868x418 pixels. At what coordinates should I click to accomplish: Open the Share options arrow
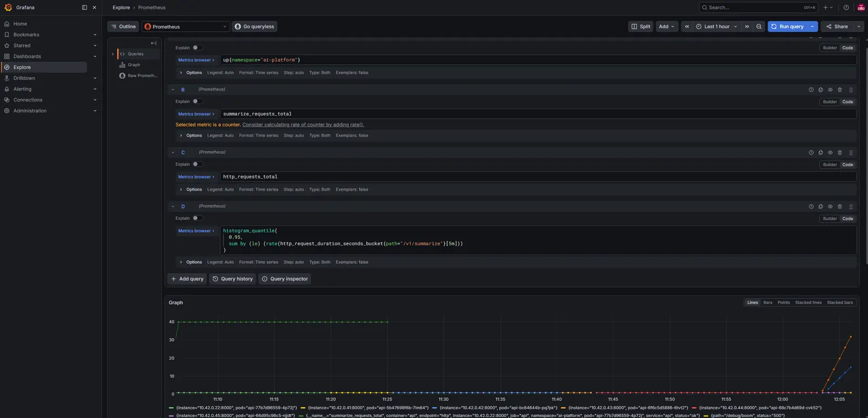pyautogui.click(x=858, y=27)
